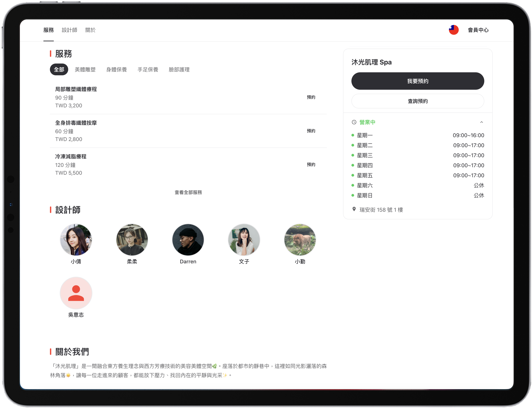Image resolution: width=532 pixels, height=409 pixels.
Task: Click the 全身排毒纖體按摩 service title
Action: 76,123
